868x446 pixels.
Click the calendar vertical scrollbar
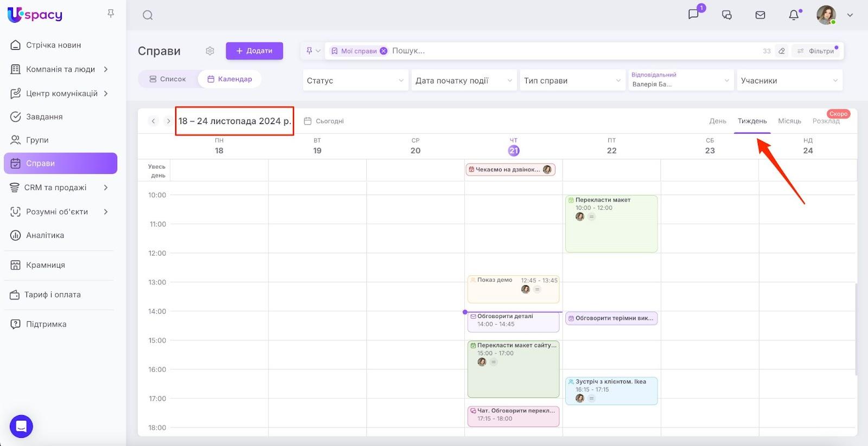[856, 329]
